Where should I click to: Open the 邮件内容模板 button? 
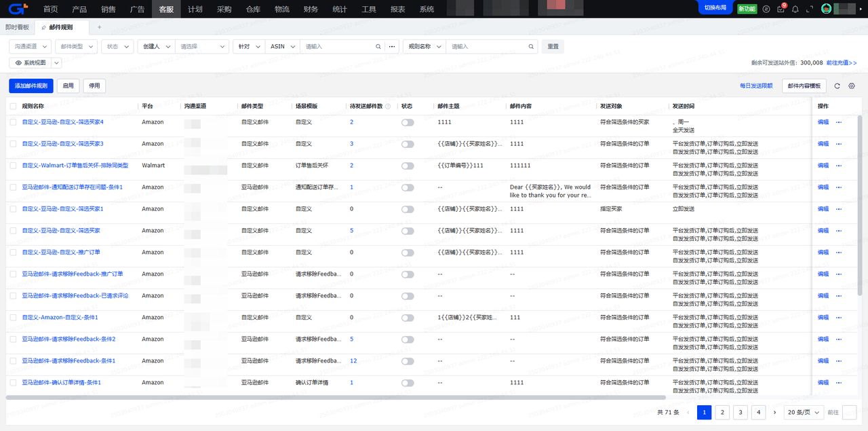804,86
